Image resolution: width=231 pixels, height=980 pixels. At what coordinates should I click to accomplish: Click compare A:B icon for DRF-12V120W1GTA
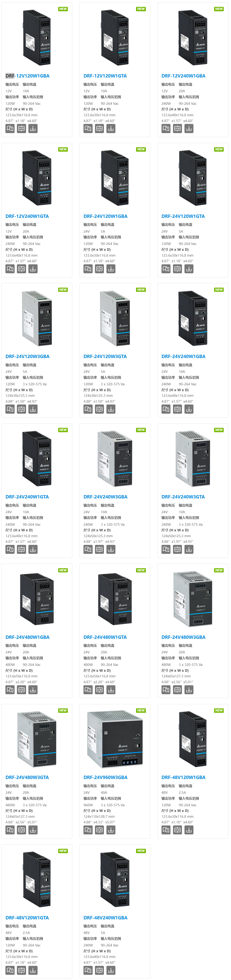pyautogui.click(x=100, y=129)
